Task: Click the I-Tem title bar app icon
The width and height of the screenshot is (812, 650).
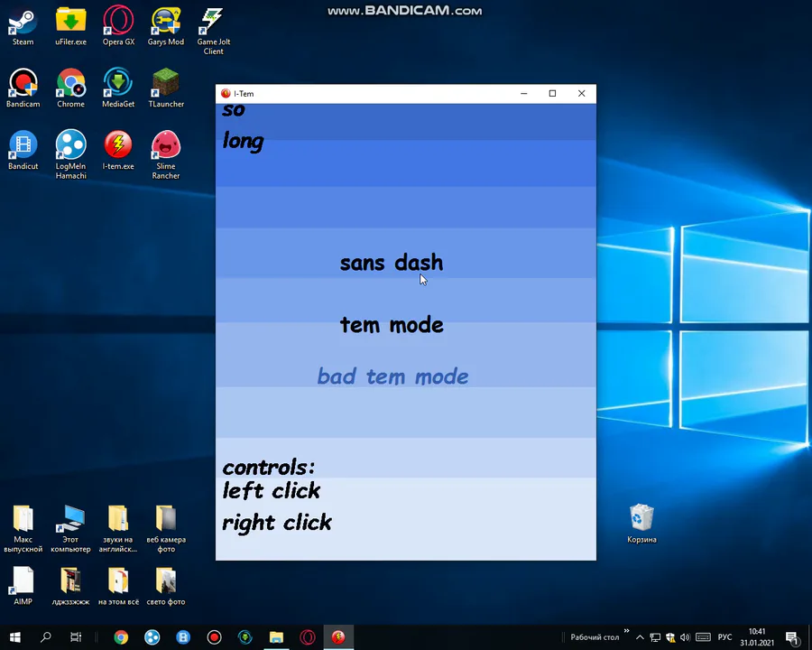Action: [226, 93]
